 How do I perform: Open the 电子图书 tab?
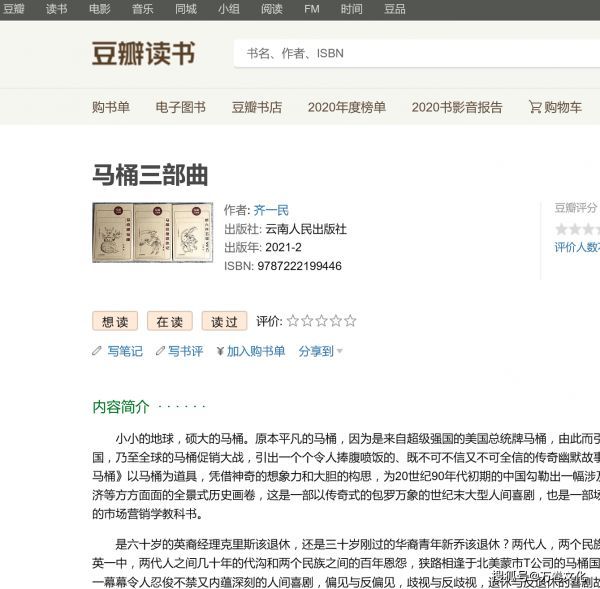pos(181,107)
